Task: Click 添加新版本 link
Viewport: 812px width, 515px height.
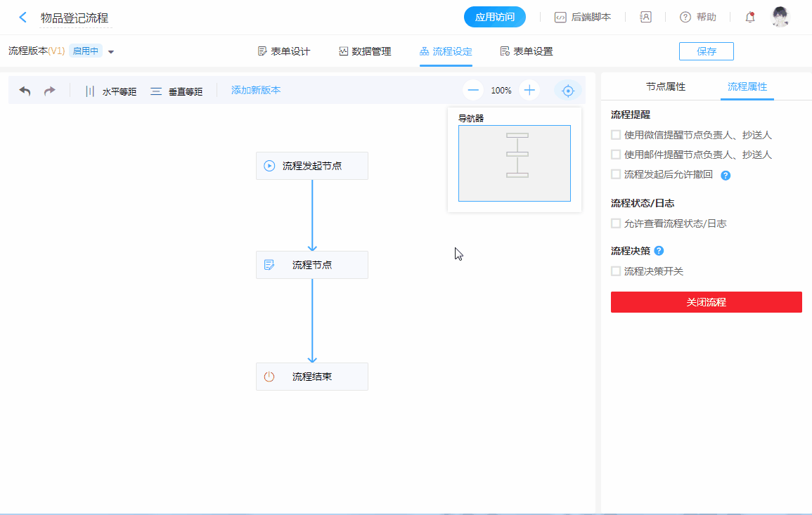Action: 256,90
